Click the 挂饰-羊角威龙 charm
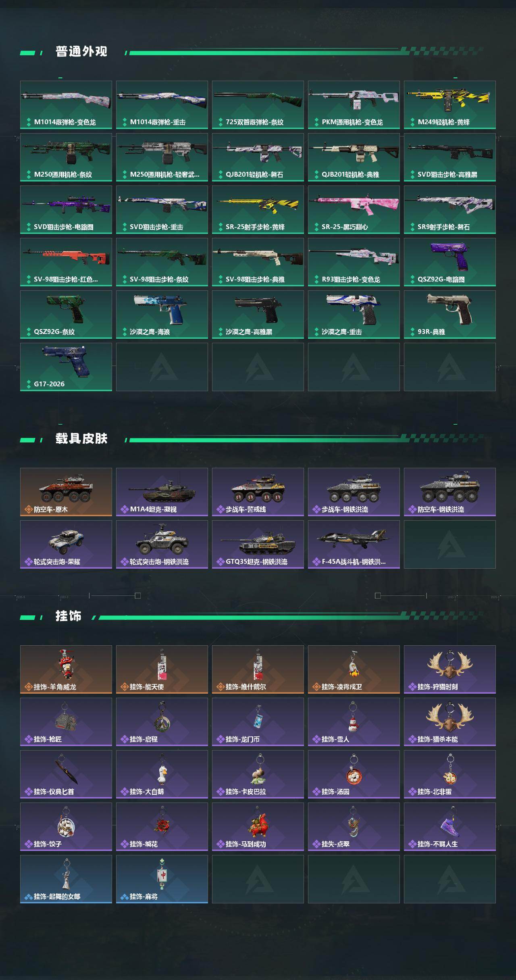This screenshot has height=980, width=516. click(x=66, y=669)
